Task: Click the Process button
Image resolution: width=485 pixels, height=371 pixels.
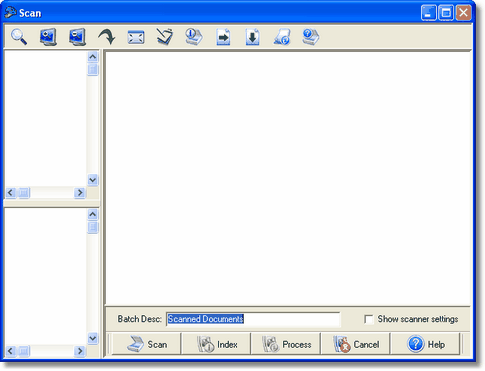Action: pyautogui.click(x=286, y=344)
